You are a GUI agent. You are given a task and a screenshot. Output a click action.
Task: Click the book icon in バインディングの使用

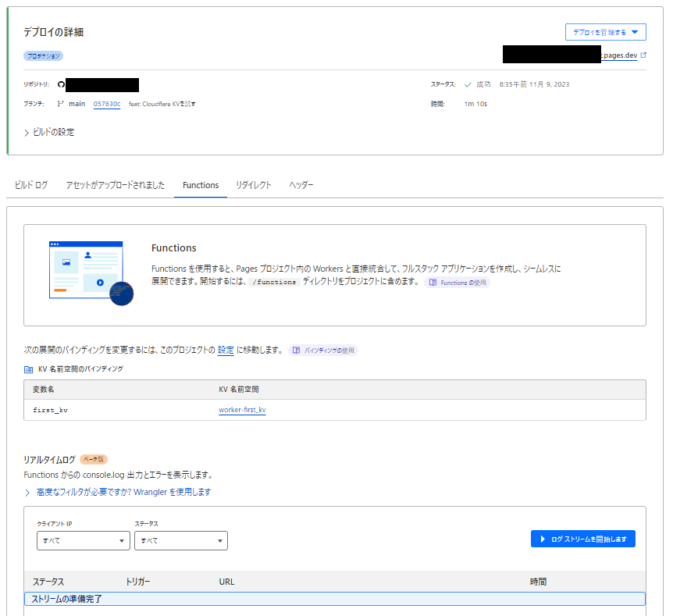[x=296, y=351]
